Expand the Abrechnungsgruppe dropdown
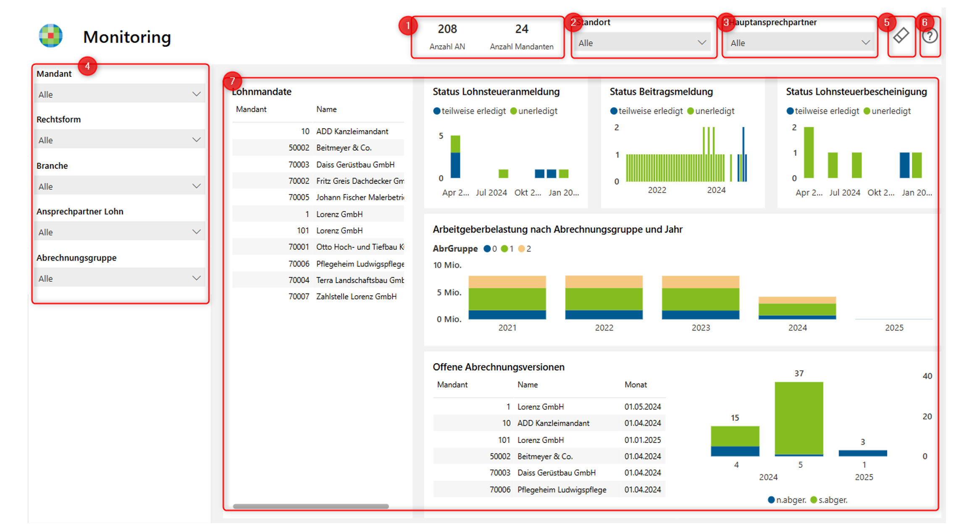Viewport: 980px width, 529px height. point(119,278)
